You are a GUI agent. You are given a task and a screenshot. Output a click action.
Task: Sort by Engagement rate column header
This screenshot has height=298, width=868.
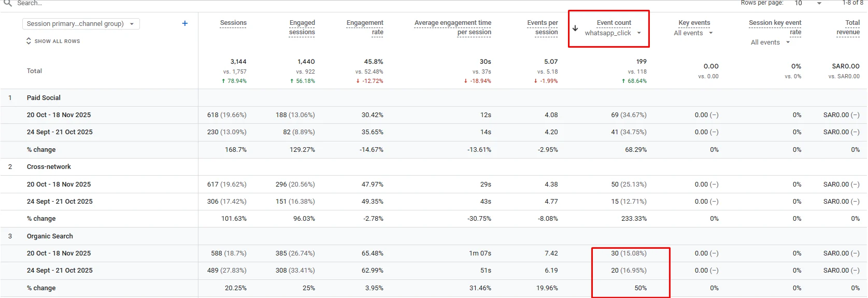pyautogui.click(x=365, y=27)
